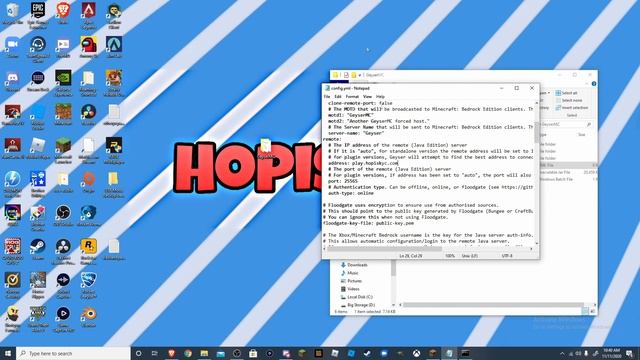Open File Explorer from taskbar
The height and width of the screenshot is (360, 640).
tap(204, 353)
